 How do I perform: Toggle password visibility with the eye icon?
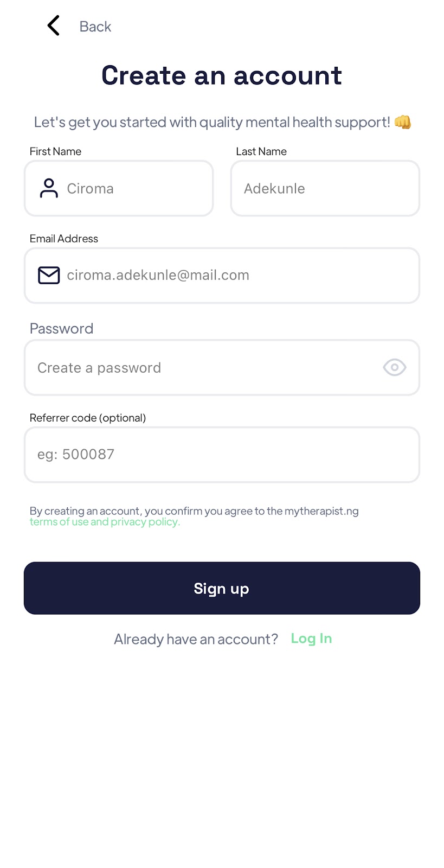pos(395,367)
